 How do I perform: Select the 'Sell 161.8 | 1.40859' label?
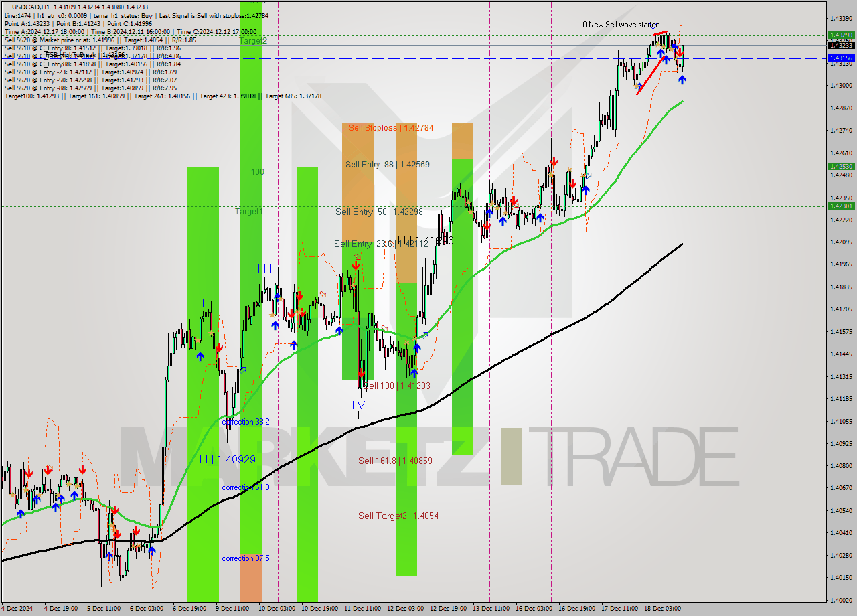point(395,461)
